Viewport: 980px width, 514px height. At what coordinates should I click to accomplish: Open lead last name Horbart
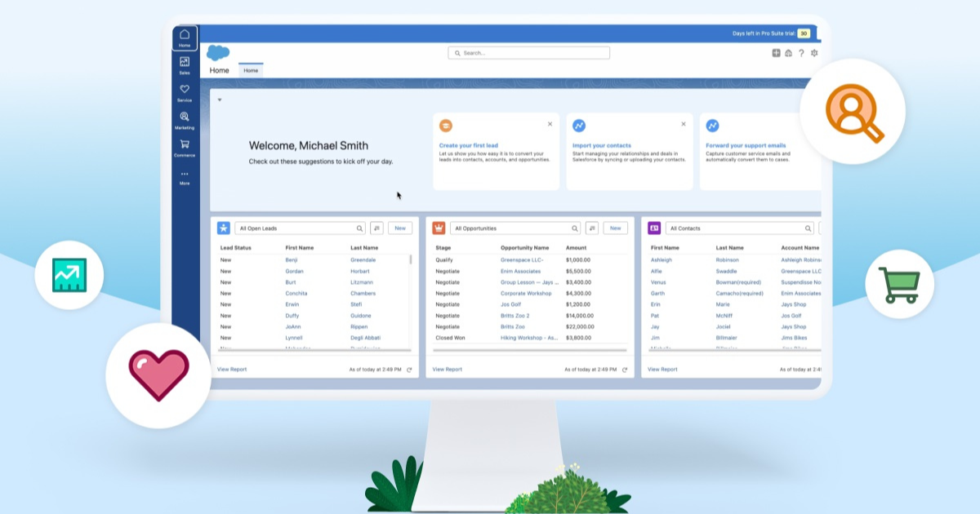360,271
